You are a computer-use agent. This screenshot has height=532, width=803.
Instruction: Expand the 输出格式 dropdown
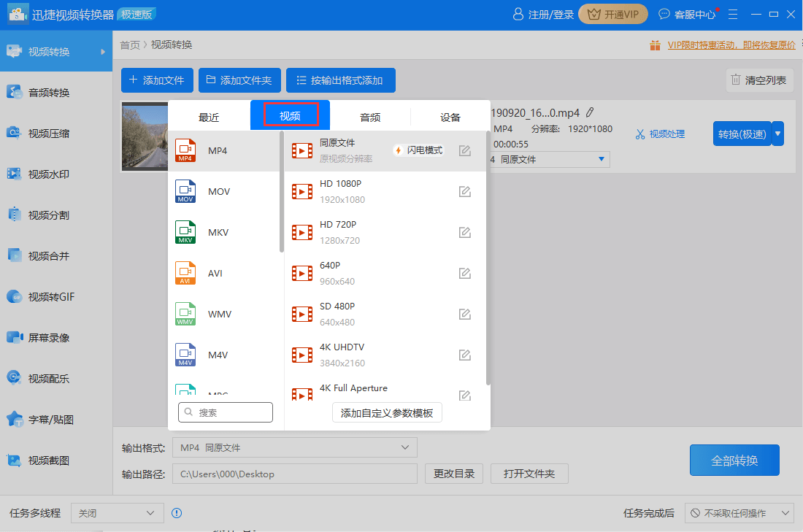[x=295, y=447]
